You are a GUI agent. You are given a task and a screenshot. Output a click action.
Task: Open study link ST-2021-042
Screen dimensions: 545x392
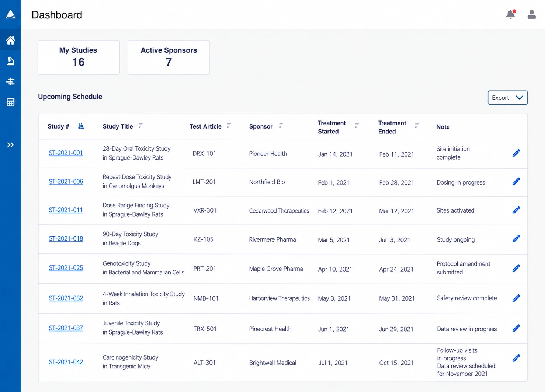click(66, 362)
